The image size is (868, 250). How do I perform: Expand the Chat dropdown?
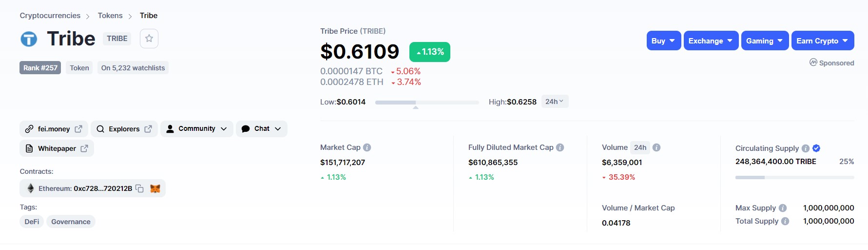[262, 129]
